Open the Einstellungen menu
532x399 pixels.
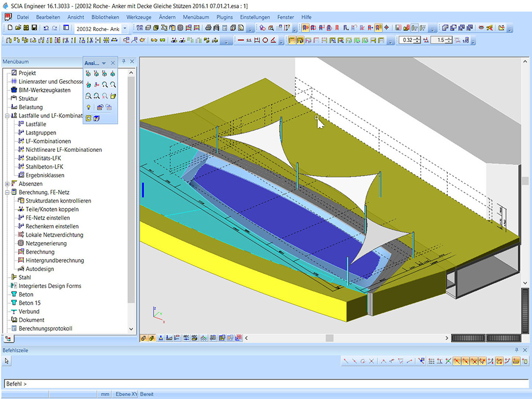255,17
